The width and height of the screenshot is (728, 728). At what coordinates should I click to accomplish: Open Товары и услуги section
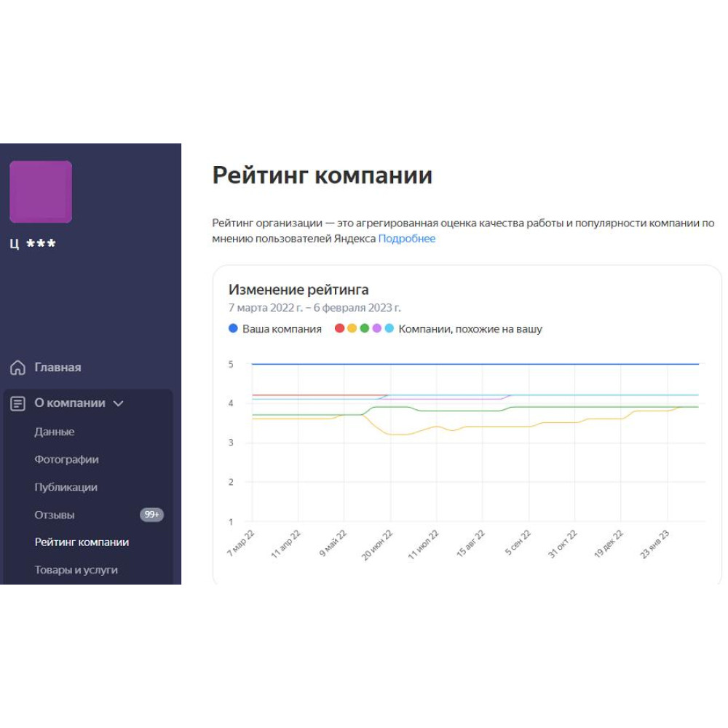76,570
